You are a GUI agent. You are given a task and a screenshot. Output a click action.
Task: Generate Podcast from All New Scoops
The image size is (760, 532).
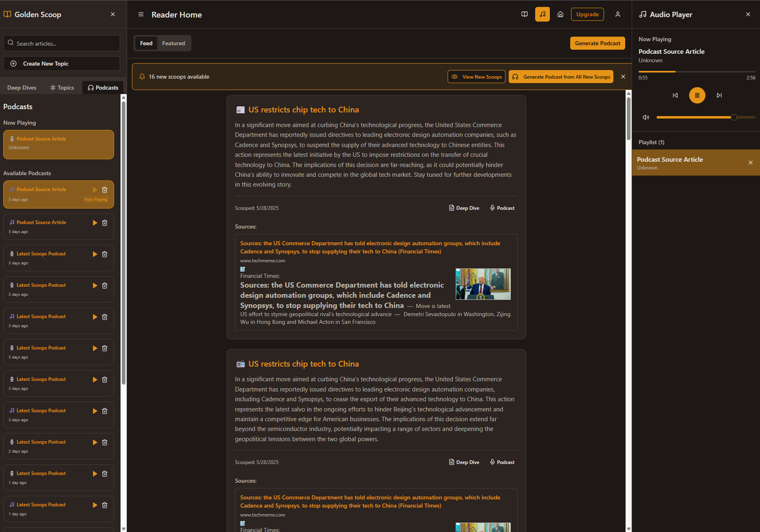561,77
